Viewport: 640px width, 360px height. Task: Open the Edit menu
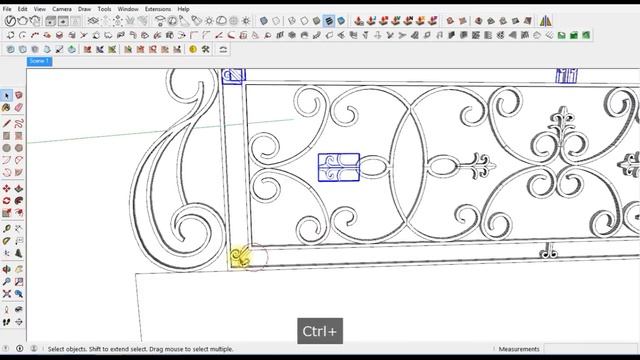tap(22, 9)
